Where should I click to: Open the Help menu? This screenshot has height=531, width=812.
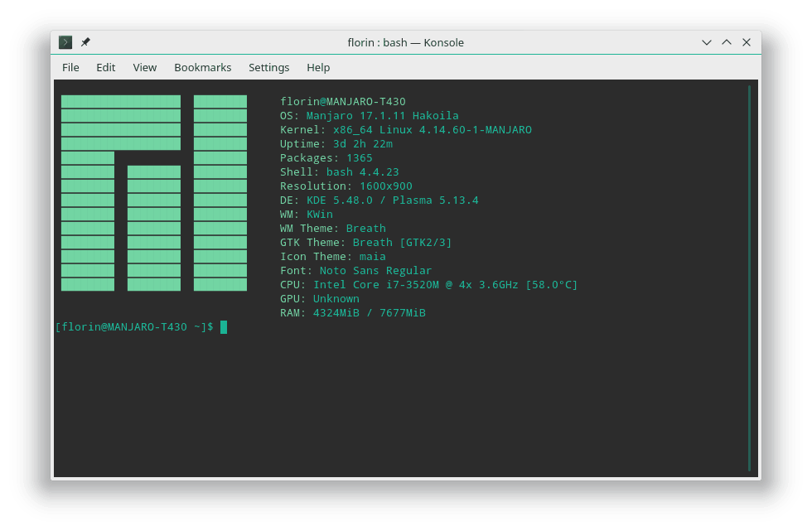pos(318,67)
